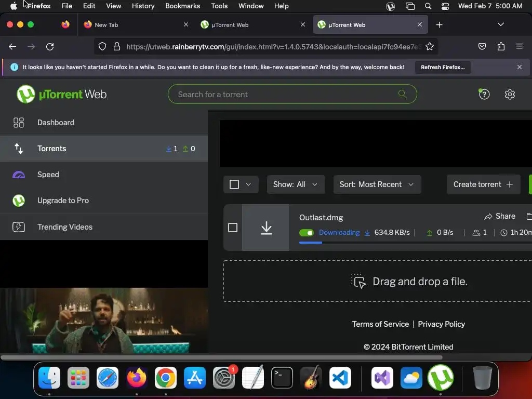This screenshot has width=532, height=399.
Task: Open macOS Control Center icon in menu bar
Action: [x=445, y=6]
